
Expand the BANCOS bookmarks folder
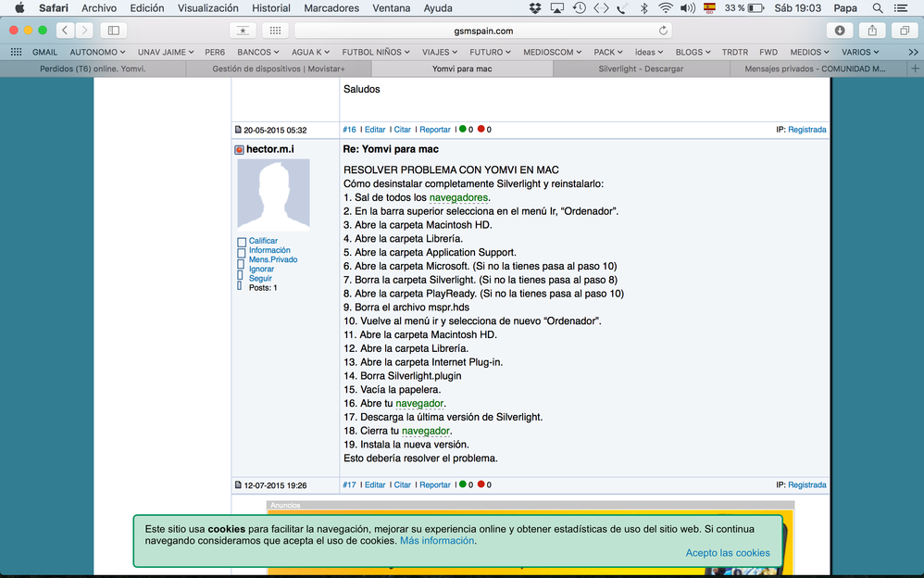pos(260,53)
